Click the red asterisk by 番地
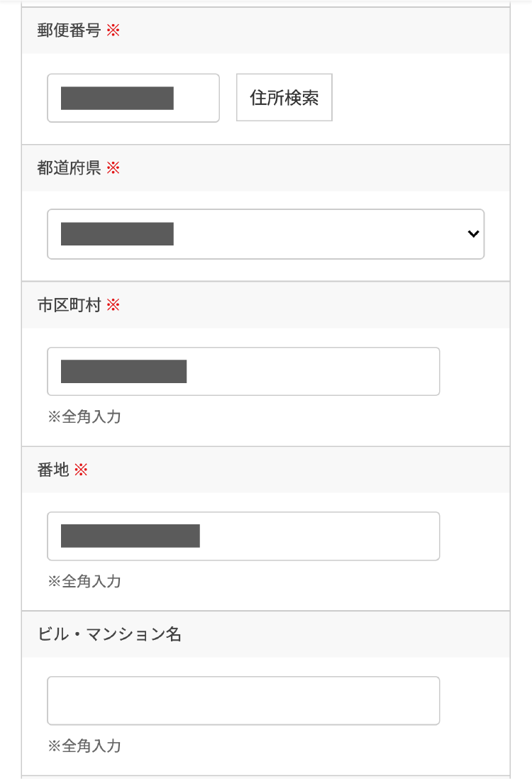 [80, 470]
